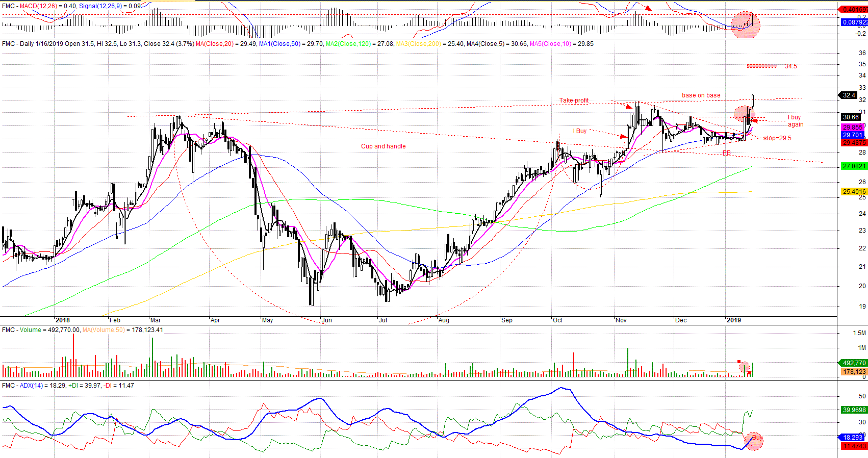868x458 pixels.
Task: Select the "stop=29.5" label
Action: coord(777,138)
